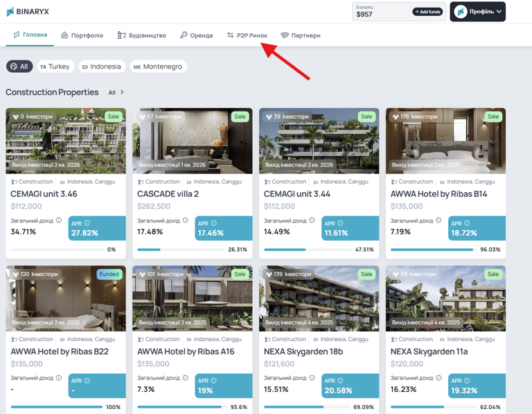Click the CEMAGI unit 3.46 title
Screen dimensions: 532x414
[x=44, y=194]
